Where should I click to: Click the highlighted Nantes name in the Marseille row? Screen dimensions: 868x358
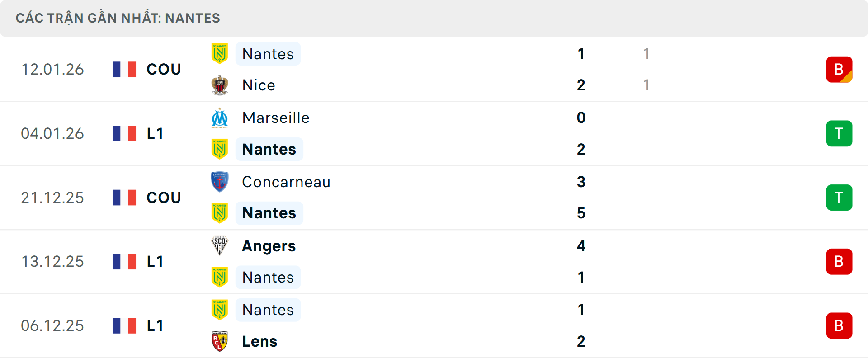click(x=269, y=149)
